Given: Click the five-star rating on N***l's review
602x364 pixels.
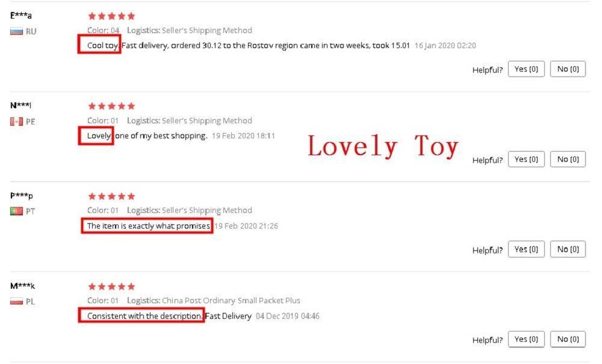Looking at the screenshot, I should click(112, 106).
